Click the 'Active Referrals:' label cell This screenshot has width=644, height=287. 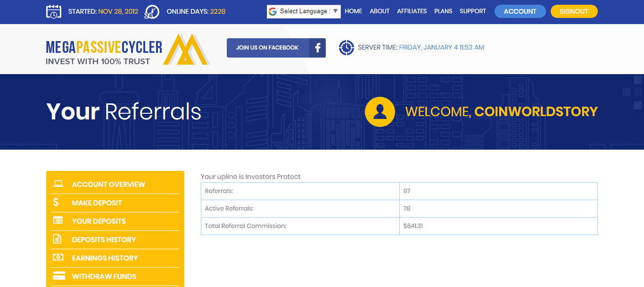[300, 209]
